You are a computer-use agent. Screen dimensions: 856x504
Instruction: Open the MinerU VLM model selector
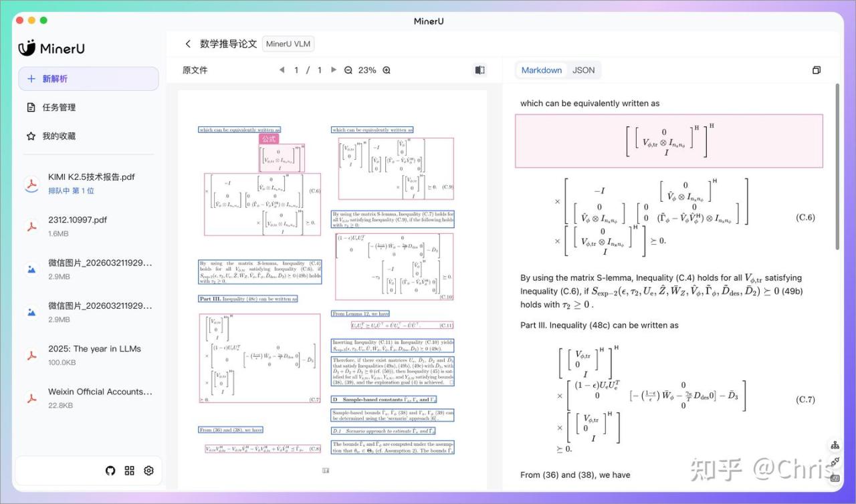coord(288,44)
